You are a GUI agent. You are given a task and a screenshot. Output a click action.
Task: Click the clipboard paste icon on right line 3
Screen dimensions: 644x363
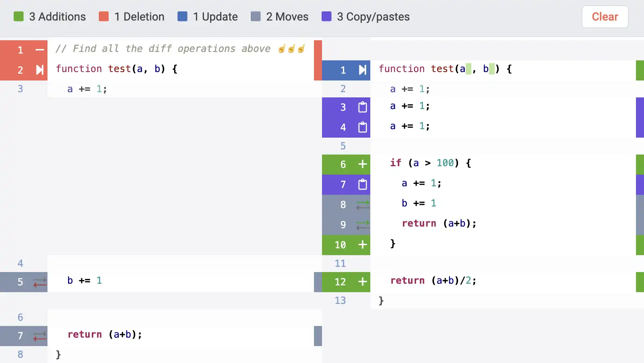[x=362, y=107]
